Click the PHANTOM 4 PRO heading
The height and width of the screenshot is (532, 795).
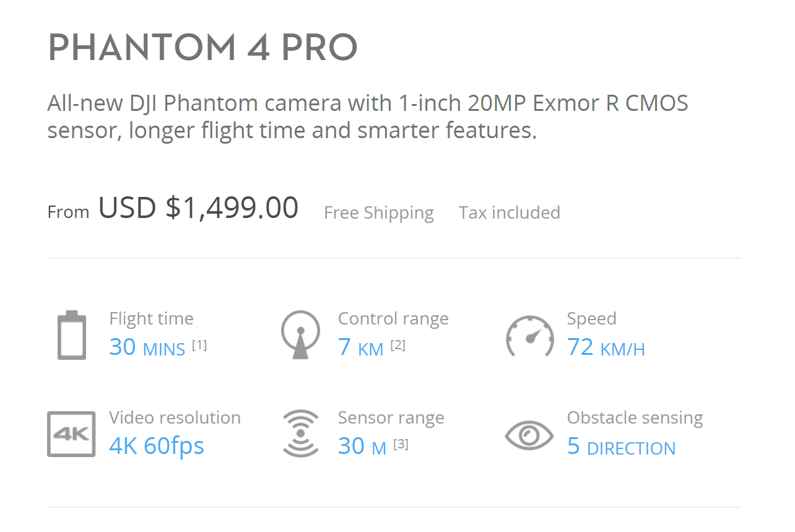click(x=202, y=48)
